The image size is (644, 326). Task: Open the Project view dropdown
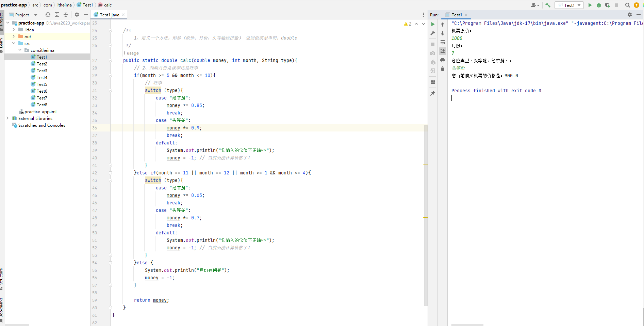tap(36, 15)
